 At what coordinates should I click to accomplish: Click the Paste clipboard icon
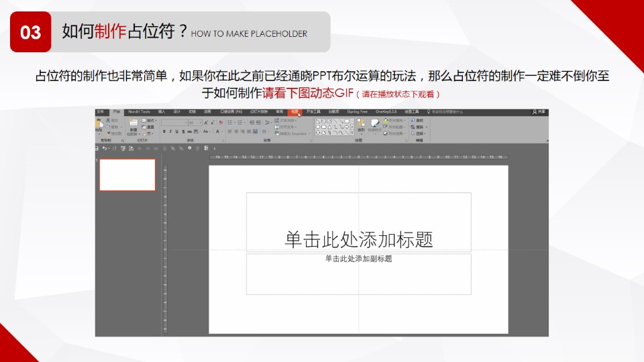100,125
